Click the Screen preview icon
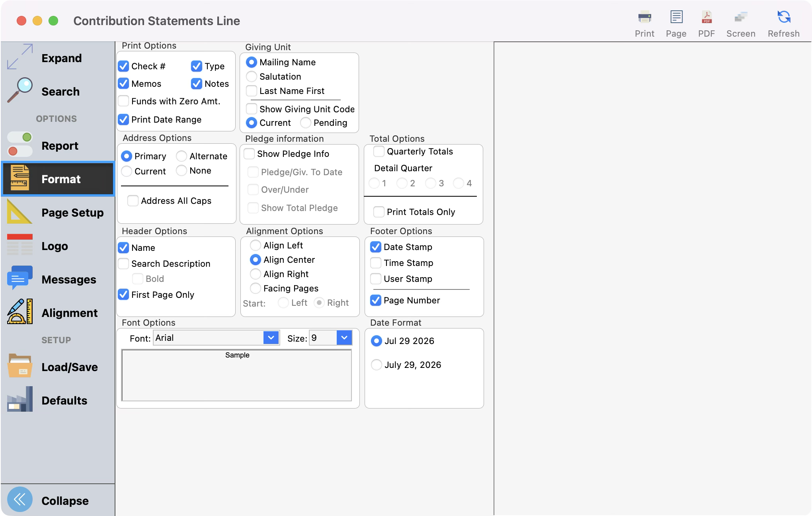Screen dimensions: 812x516 (741, 17)
